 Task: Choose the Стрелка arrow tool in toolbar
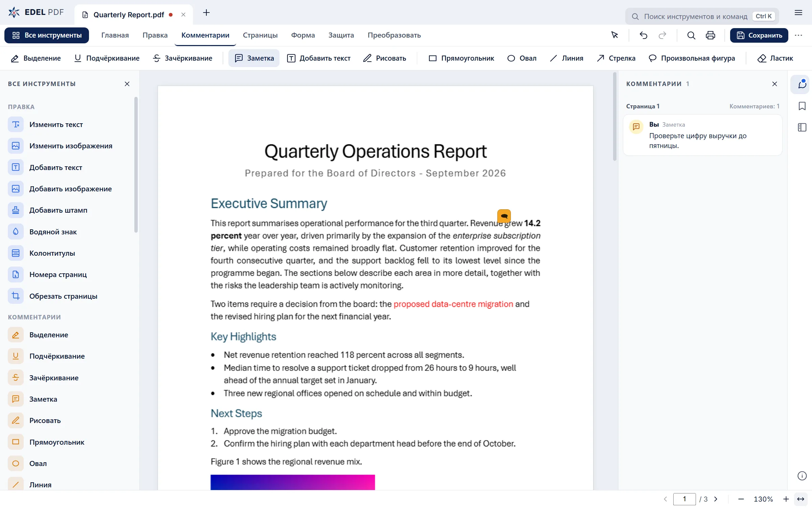click(616, 58)
